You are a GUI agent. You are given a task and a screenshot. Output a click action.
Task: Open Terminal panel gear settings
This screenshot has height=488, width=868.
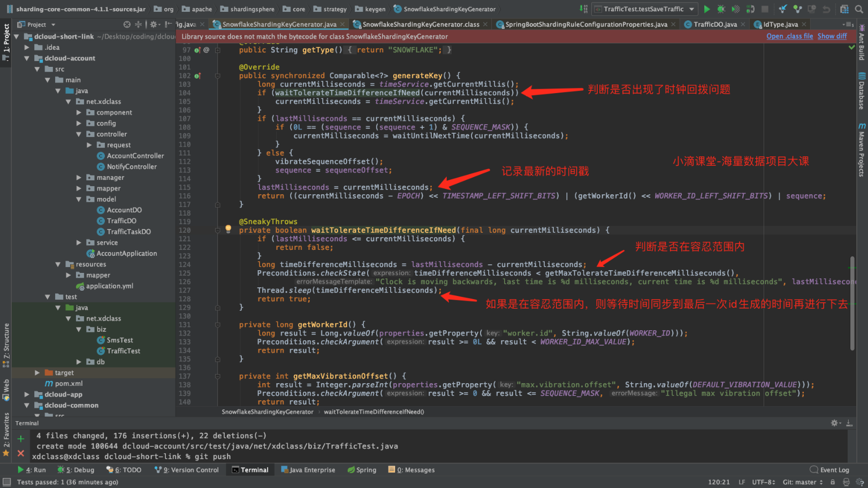pos(835,423)
